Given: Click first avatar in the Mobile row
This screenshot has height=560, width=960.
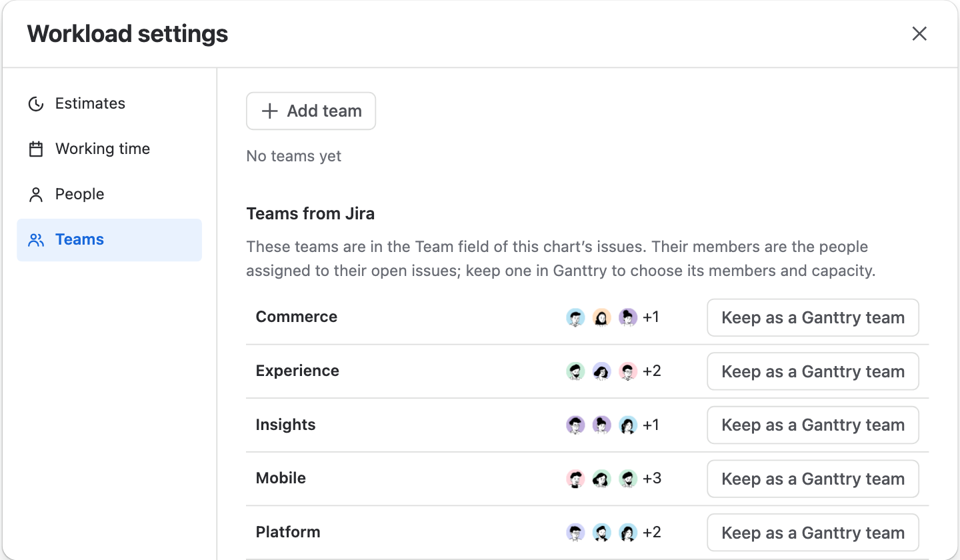Looking at the screenshot, I should (575, 479).
